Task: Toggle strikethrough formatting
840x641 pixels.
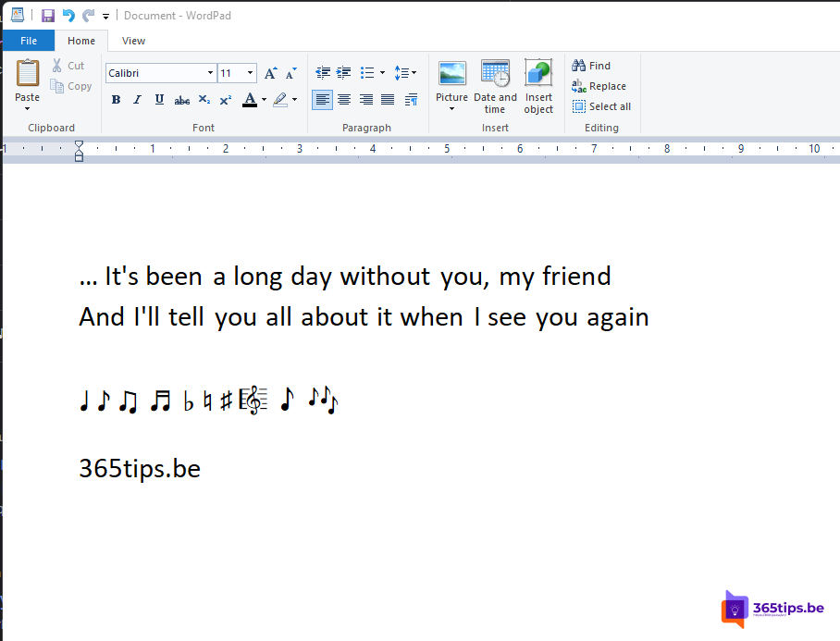Action: click(181, 100)
